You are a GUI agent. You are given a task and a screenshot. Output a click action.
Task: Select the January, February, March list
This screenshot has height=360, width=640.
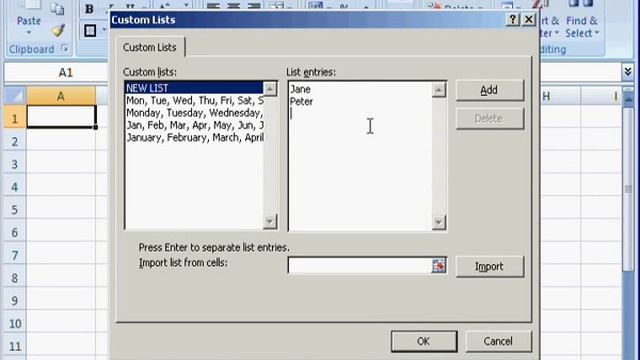point(194,138)
